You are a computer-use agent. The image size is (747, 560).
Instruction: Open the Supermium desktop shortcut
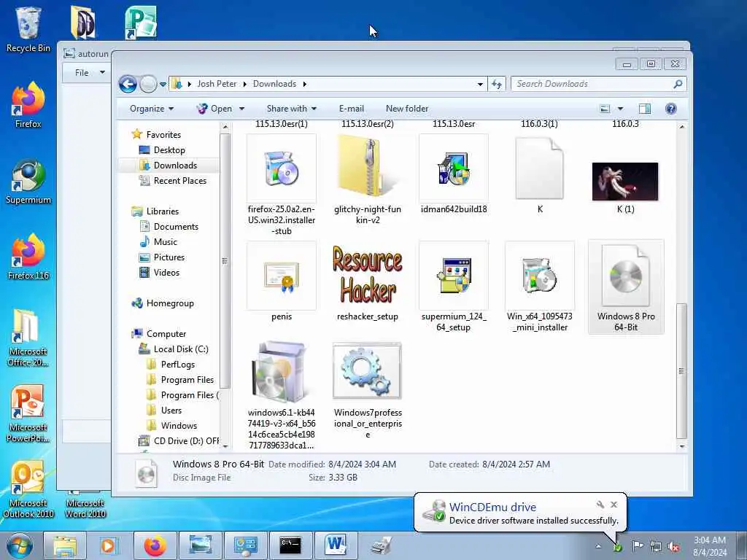coord(28,182)
